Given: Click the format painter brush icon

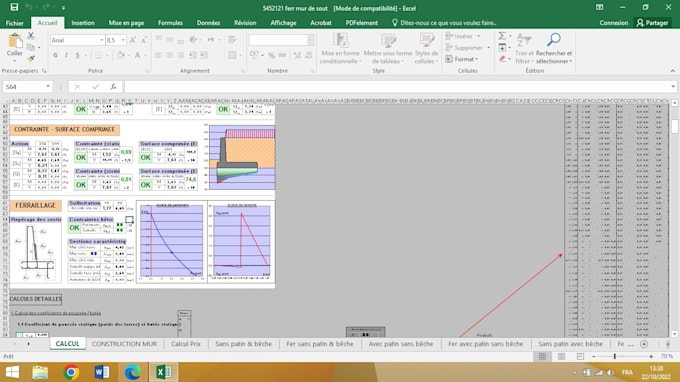Looking at the screenshot, I should tap(31, 58).
